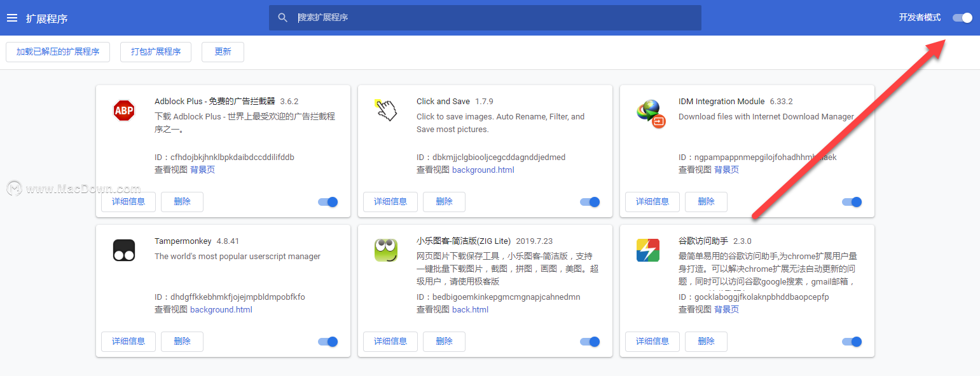Click the Click and Save extension name

(443, 102)
